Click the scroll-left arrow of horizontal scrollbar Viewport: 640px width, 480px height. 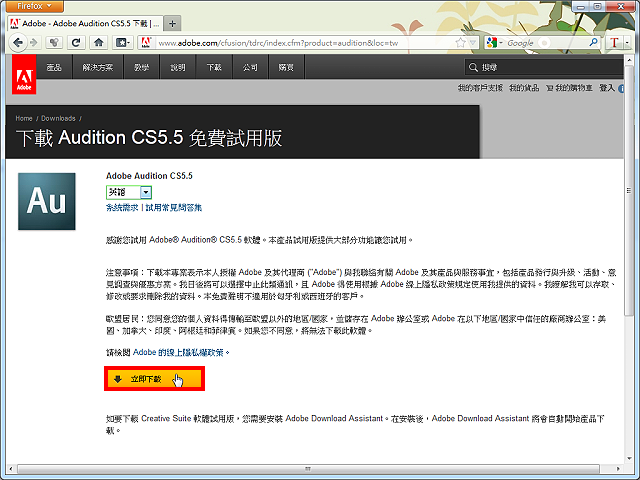[11, 469]
